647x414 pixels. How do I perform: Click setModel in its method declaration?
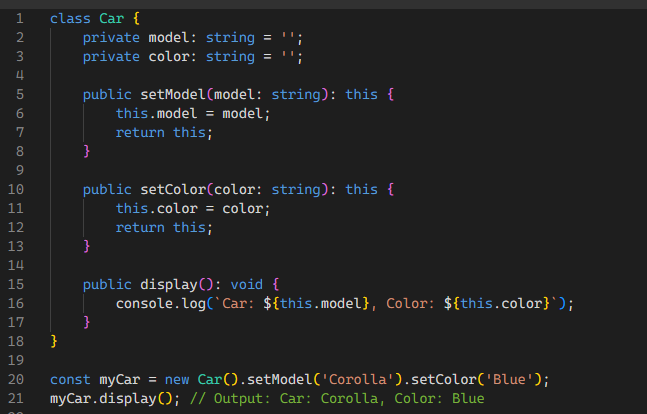point(172,95)
